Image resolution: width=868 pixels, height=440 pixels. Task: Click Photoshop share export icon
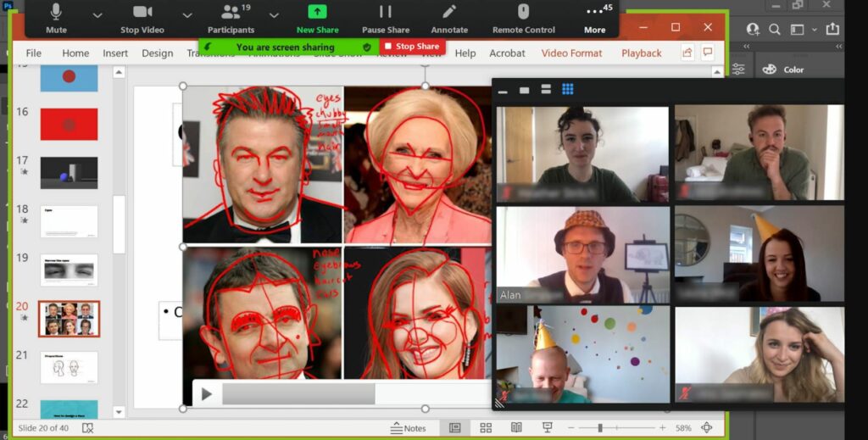tap(832, 28)
